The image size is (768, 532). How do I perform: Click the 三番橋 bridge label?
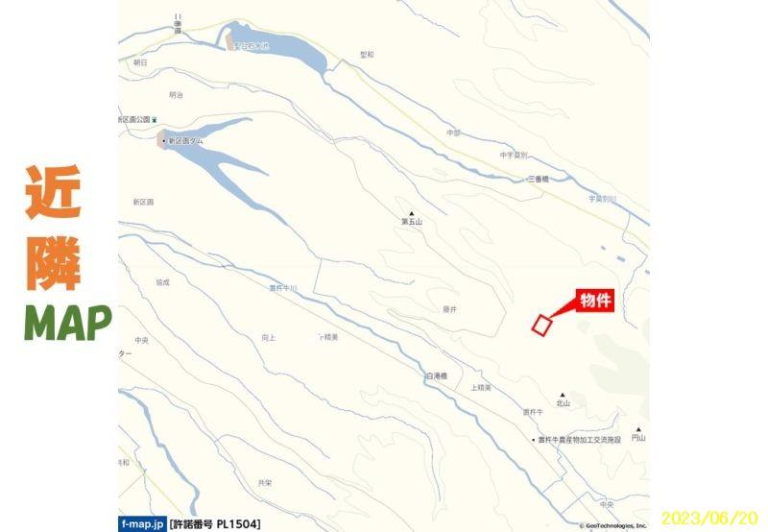[x=539, y=180]
